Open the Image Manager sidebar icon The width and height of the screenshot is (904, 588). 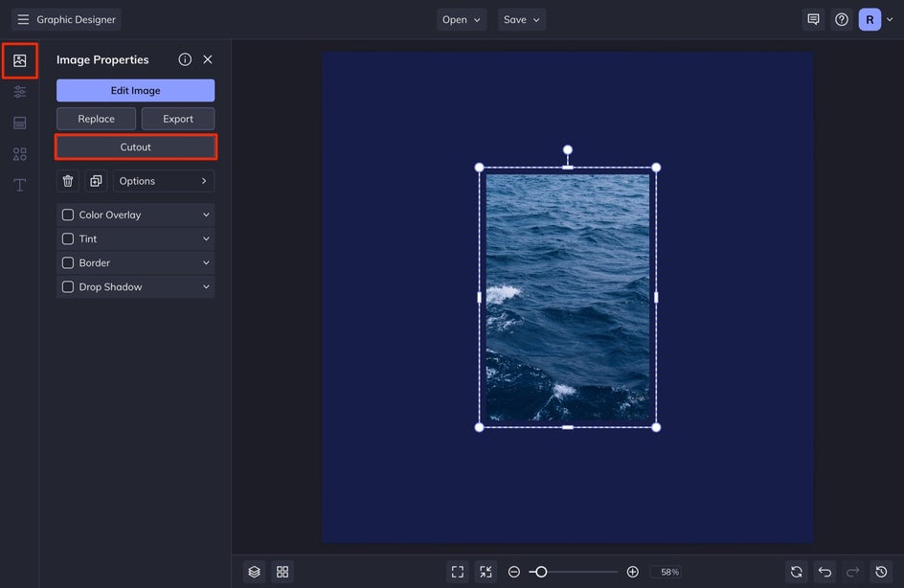pyautogui.click(x=19, y=61)
